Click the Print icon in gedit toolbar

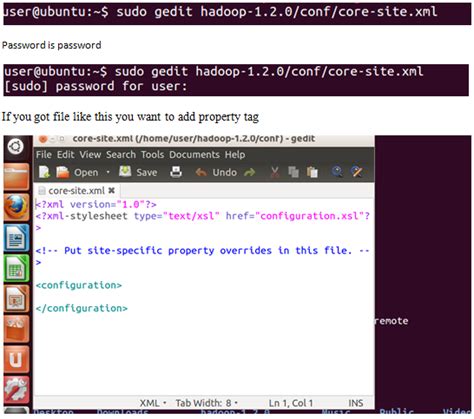[176, 172]
